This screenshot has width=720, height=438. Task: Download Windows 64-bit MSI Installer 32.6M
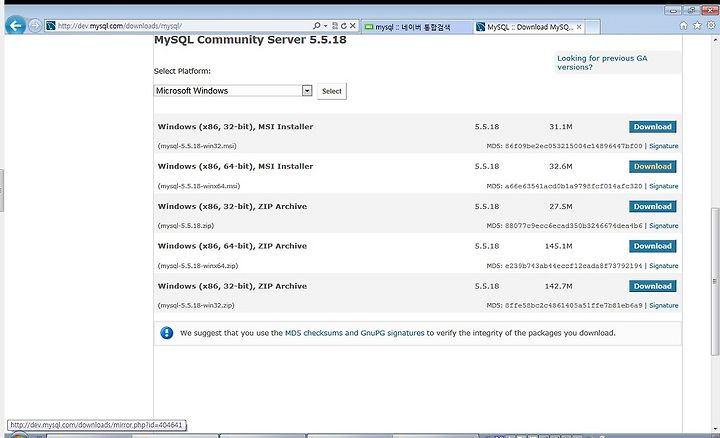(652, 167)
